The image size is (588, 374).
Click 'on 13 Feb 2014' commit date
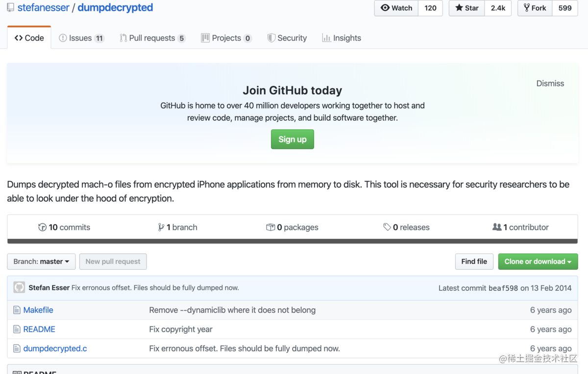click(x=546, y=288)
